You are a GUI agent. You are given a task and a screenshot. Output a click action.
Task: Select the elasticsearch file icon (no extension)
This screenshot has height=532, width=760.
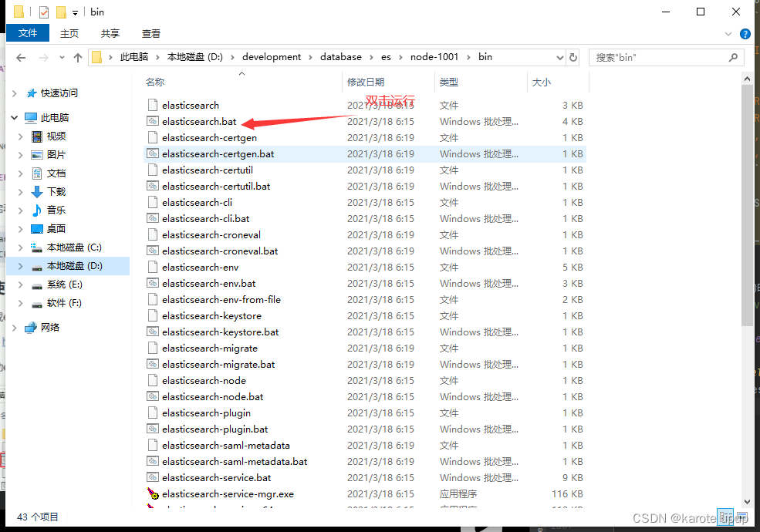153,105
